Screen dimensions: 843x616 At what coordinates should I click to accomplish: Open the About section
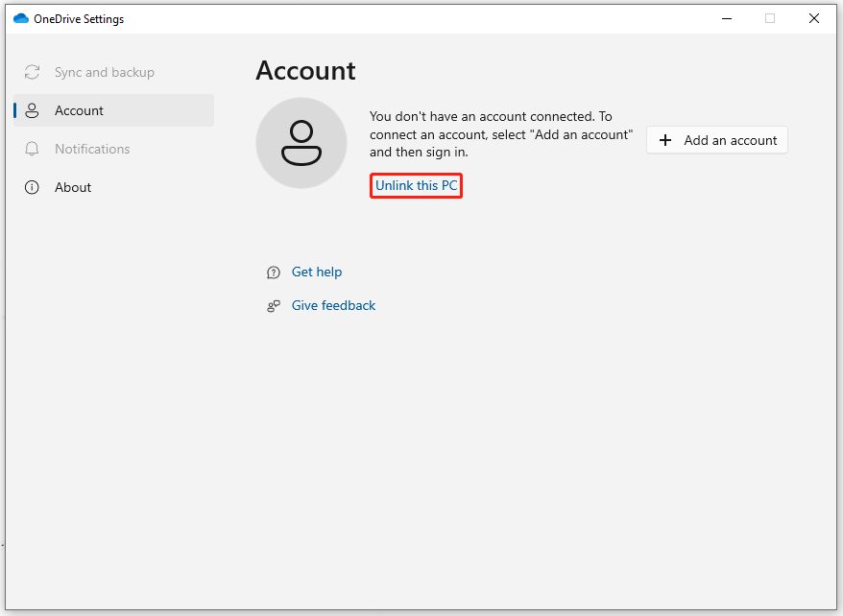[x=113, y=187]
